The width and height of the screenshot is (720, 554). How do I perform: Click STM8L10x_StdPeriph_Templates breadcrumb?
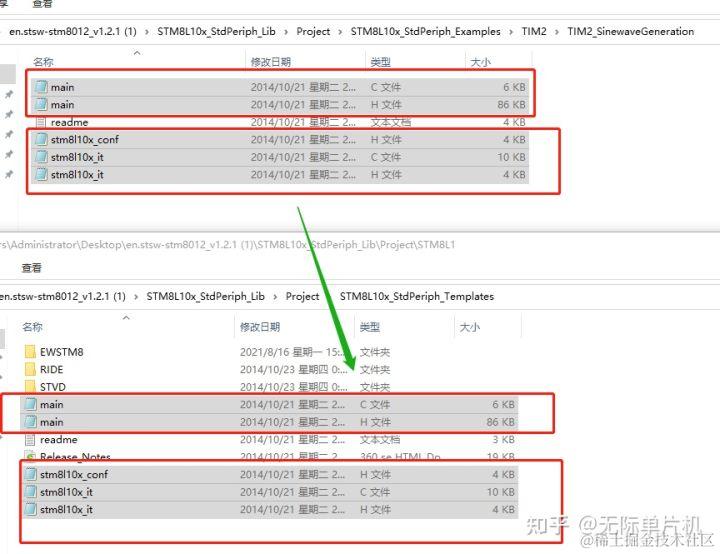click(416, 296)
